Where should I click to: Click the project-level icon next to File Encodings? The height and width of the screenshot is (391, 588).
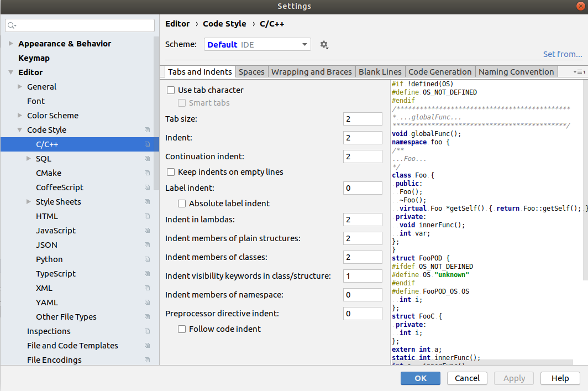tap(148, 360)
